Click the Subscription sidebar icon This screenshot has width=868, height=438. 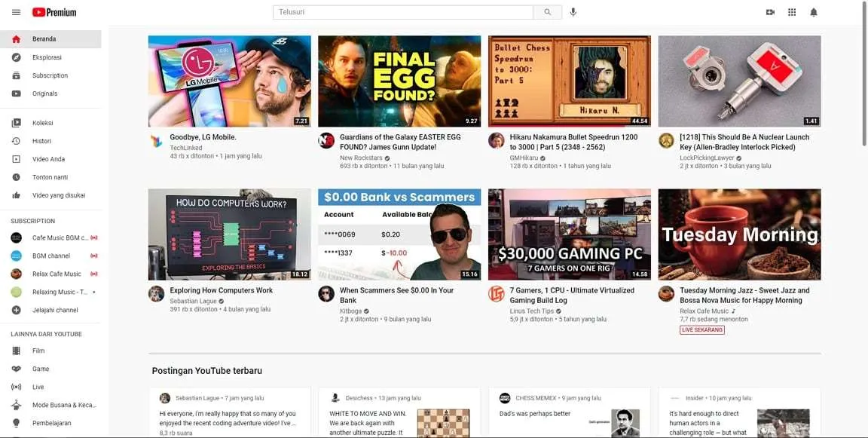pyautogui.click(x=16, y=76)
